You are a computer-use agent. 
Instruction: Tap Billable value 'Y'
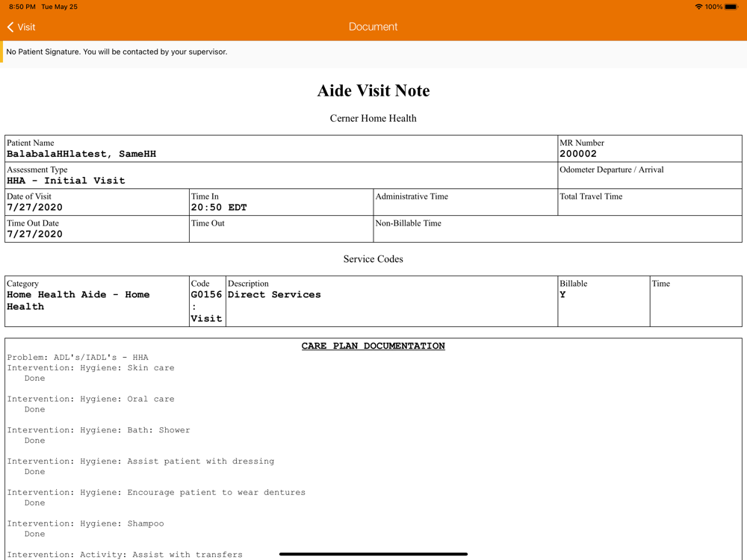pyautogui.click(x=562, y=295)
